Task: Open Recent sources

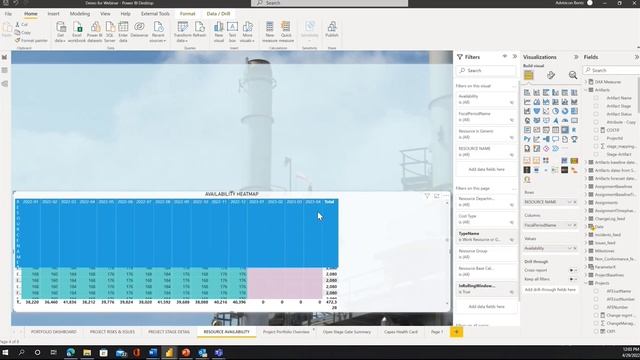Action: (x=158, y=31)
